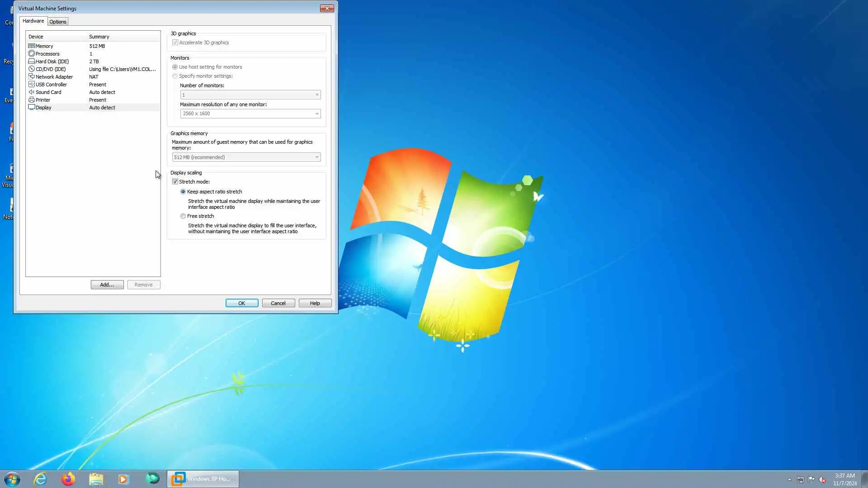Switch to the Options tab
The width and height of the screenshot is (868, 488).
(58, 22)
